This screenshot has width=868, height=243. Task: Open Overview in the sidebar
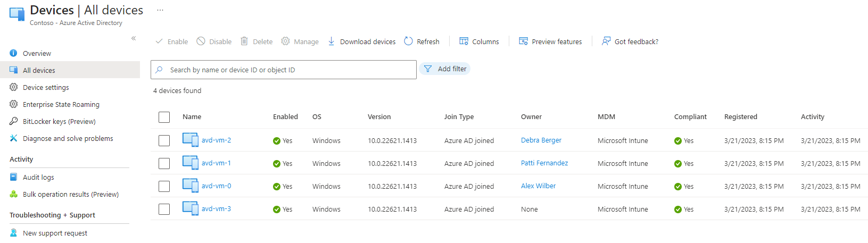[x=37, y=53]
